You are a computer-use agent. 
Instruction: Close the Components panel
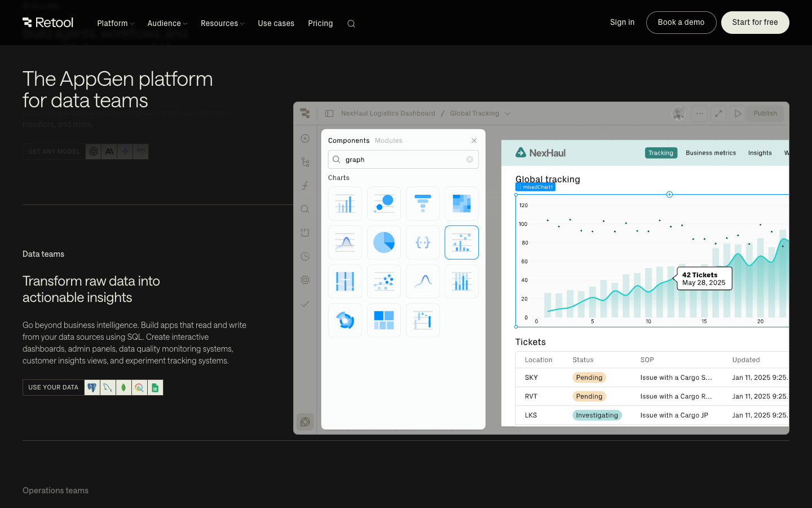[474, 141]
